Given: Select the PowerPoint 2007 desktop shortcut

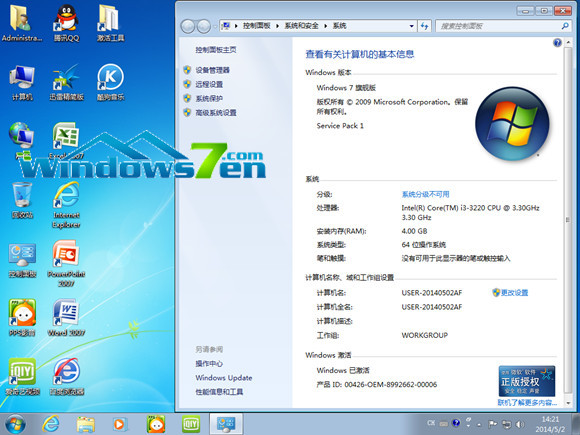Looking at the screenshot, I should click(66, 263).
